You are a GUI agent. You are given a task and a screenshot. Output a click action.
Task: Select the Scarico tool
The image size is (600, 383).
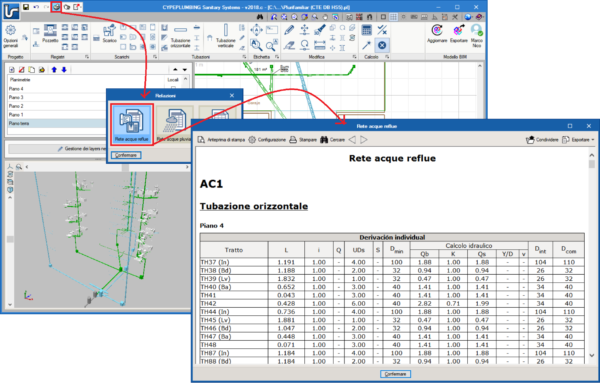pyautogui.click(x=109, y=33)
